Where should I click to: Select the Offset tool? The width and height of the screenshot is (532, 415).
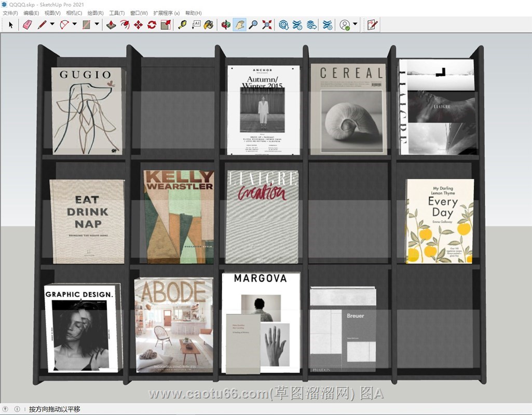125,25
